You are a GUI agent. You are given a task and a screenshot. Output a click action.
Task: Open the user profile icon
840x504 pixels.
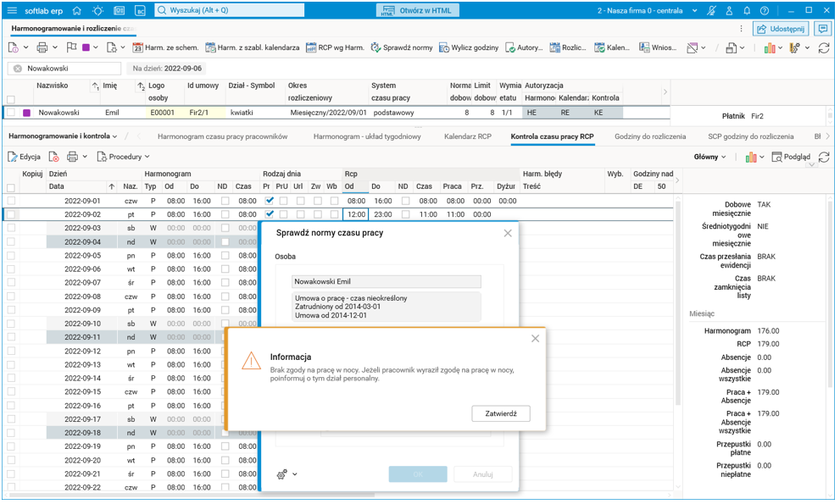tap(729, 11)
